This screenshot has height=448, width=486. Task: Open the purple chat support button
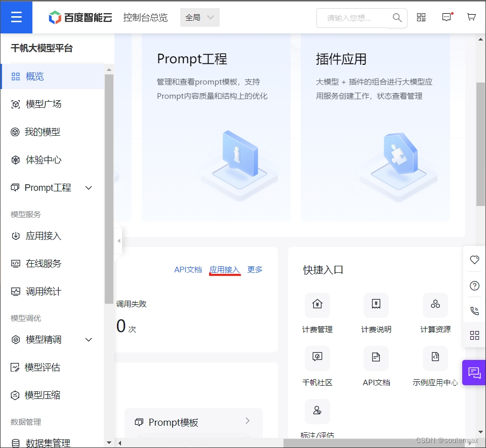tap(474, 373)
